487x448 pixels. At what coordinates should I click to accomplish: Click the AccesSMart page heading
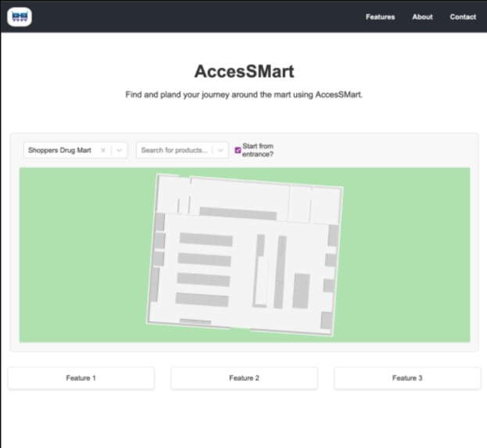(244, 71)
